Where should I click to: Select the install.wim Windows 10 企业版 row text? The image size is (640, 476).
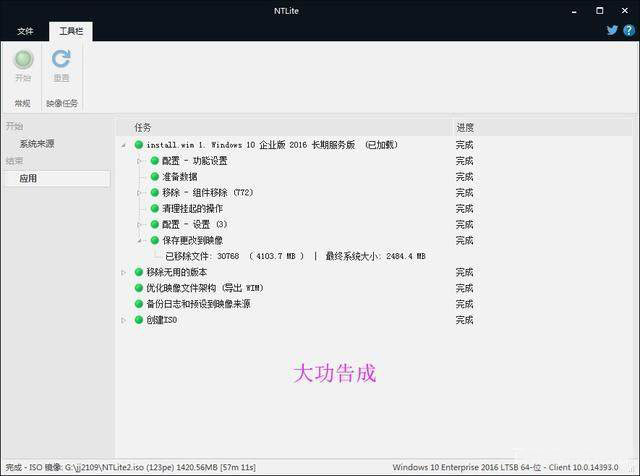272,145
